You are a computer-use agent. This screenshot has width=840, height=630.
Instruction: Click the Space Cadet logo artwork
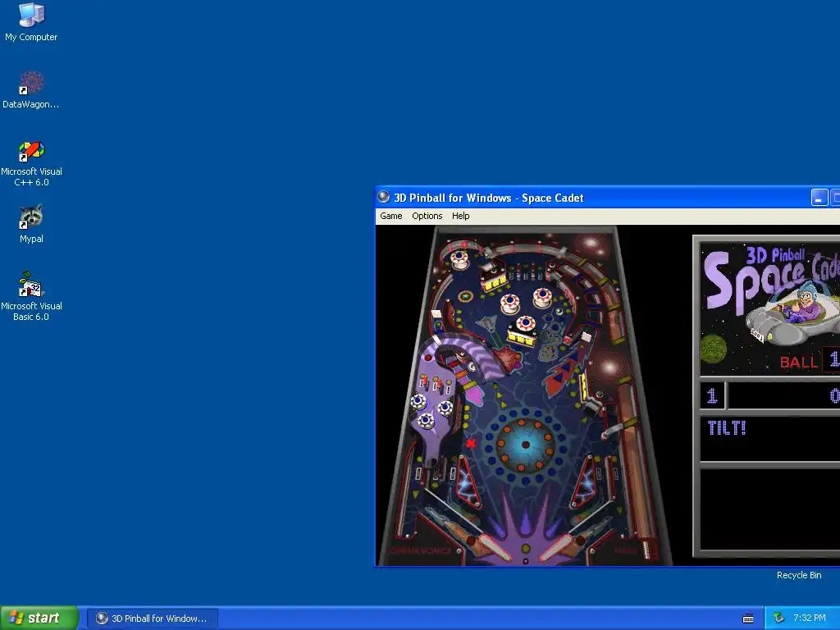(771, 307)
